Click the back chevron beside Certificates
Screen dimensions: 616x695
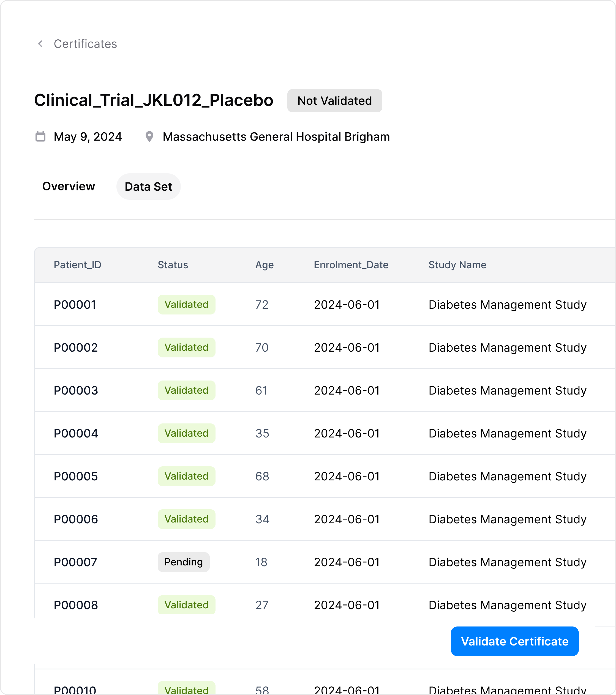point(40,44)
